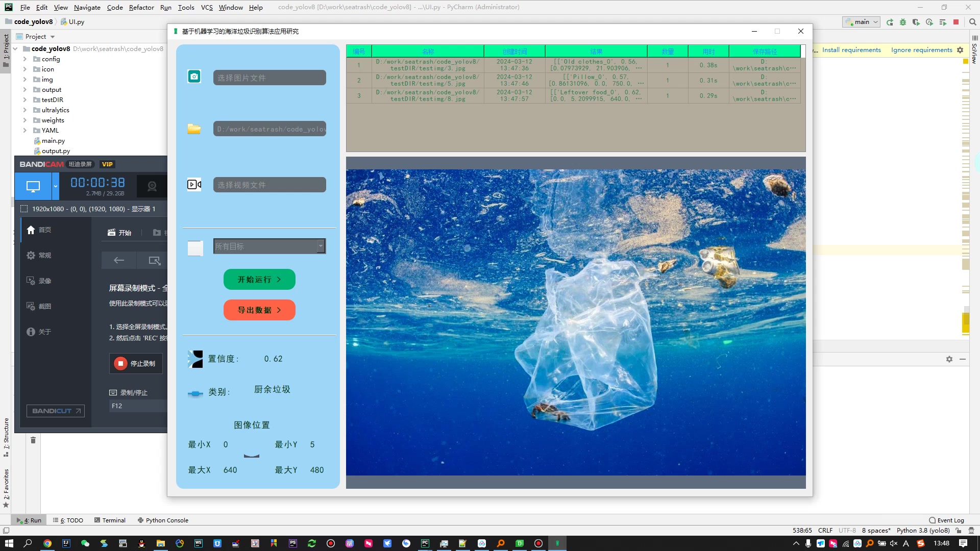
Task: Click the BANDICUT button
Action: click(x=56, y=411)
